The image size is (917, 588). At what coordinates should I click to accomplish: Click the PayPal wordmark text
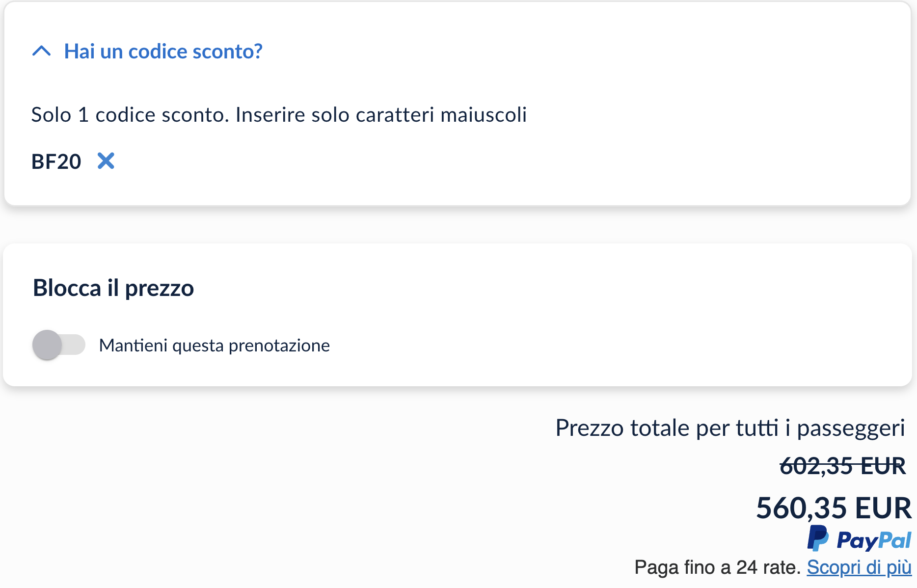[x=874, y=540]
